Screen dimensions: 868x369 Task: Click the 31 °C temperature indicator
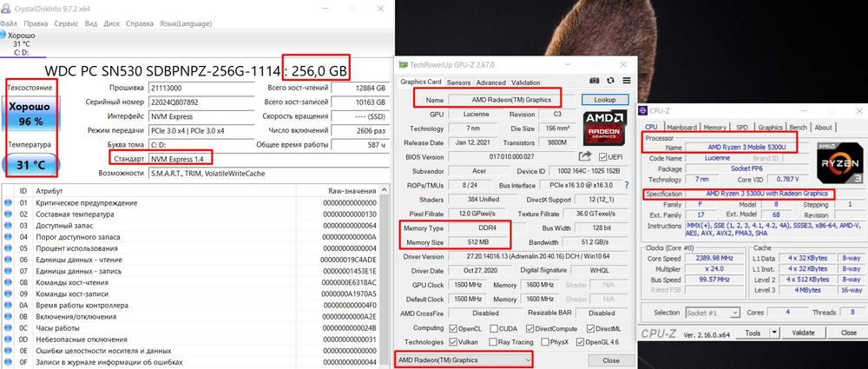click(x=30, y=165)
